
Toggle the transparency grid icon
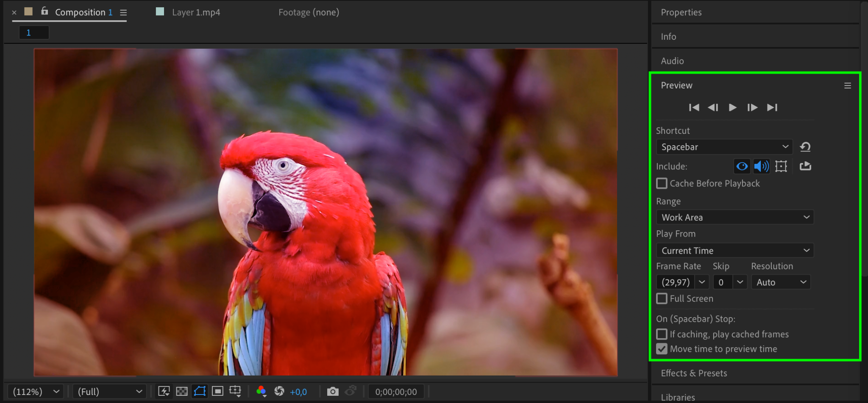[x=182, y=392]
